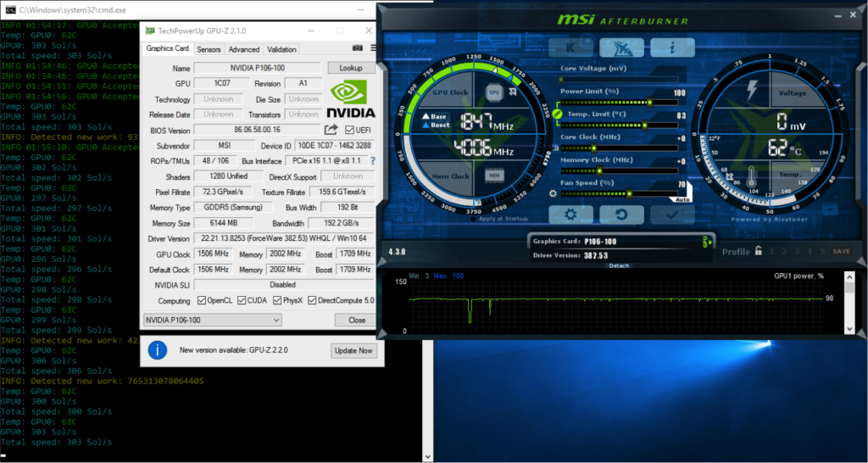The width and height of the screenshot is (868, 463).
Task: Open the Advanced tab in GPU-Z
Action: (x=243, y=49)
